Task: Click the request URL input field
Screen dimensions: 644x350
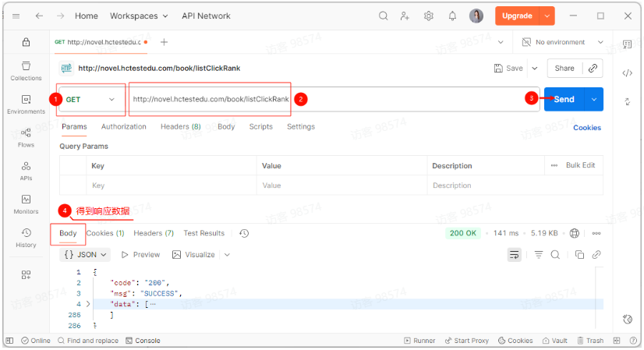Action: pyautogui.click(x=333, y=100)
